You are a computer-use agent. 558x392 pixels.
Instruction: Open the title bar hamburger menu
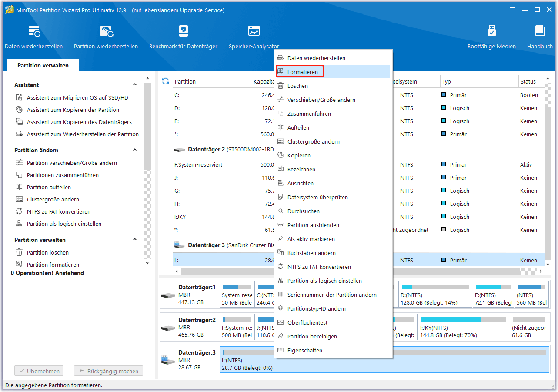pyautogui.click(x=513, y=10)
